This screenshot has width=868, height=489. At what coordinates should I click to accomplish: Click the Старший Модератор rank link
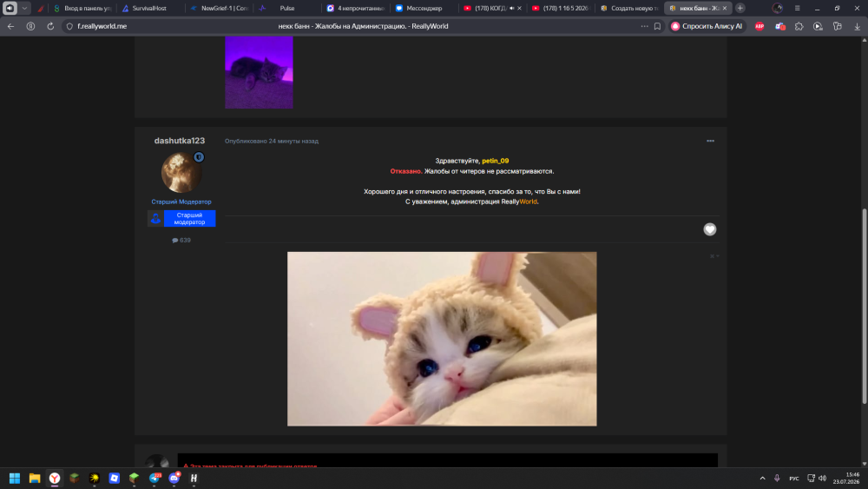(x=181, y=202)
